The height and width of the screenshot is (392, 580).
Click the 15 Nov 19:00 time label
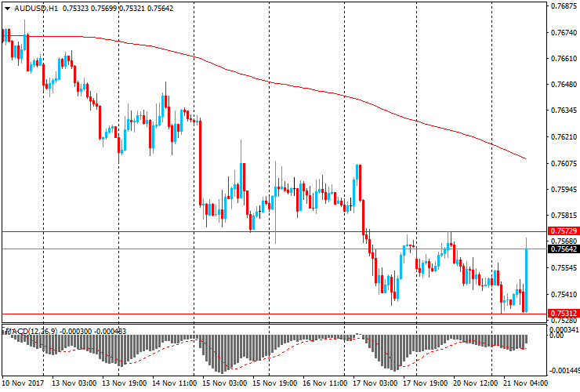[x=274, y=383]
